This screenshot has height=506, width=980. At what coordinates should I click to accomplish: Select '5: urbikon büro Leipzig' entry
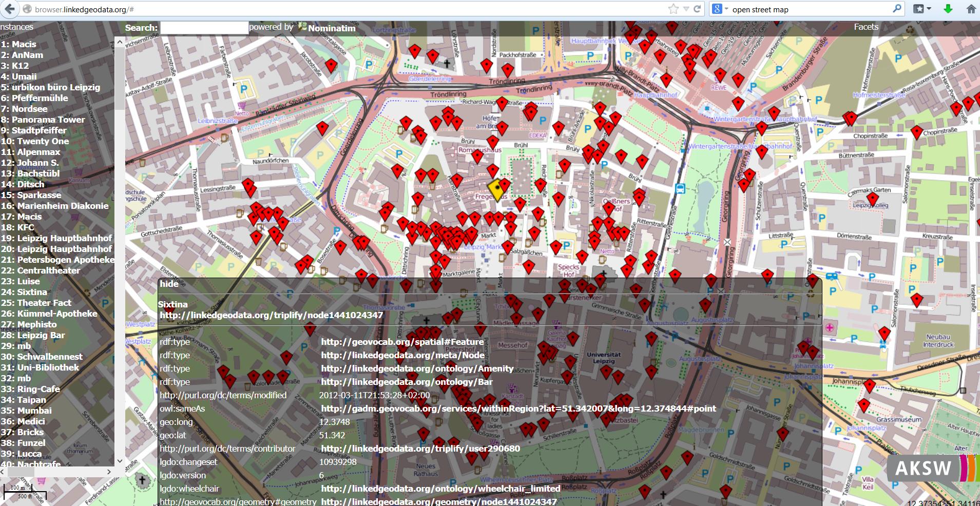50,87
